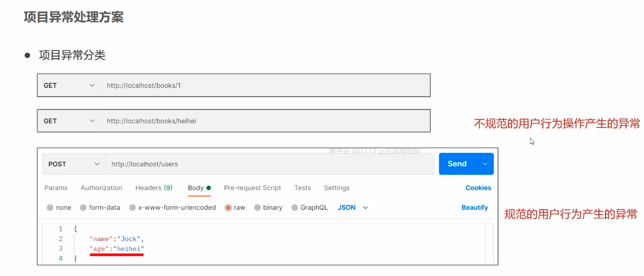Select the none body type radio

click(x=50, y=208)
